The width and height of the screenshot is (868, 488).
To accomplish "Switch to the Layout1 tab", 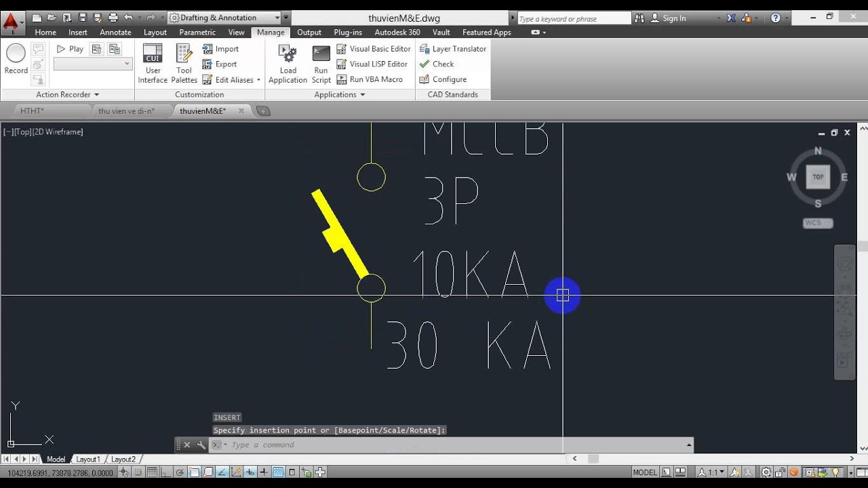I will 88,460.
